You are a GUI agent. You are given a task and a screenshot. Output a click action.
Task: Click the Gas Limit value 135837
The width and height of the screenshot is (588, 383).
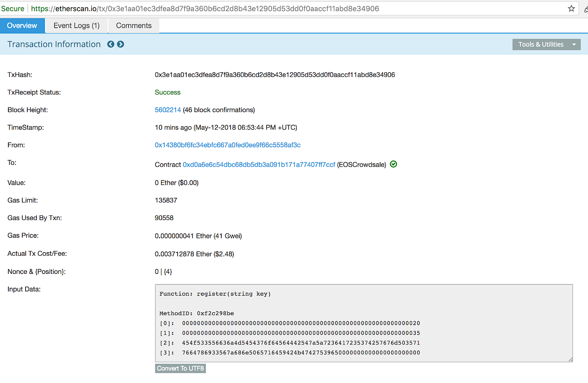[x=166, y=201]
